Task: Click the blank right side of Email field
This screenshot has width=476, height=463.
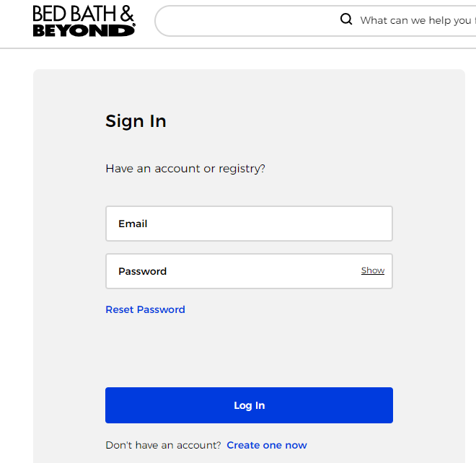Action: point(346,224)
